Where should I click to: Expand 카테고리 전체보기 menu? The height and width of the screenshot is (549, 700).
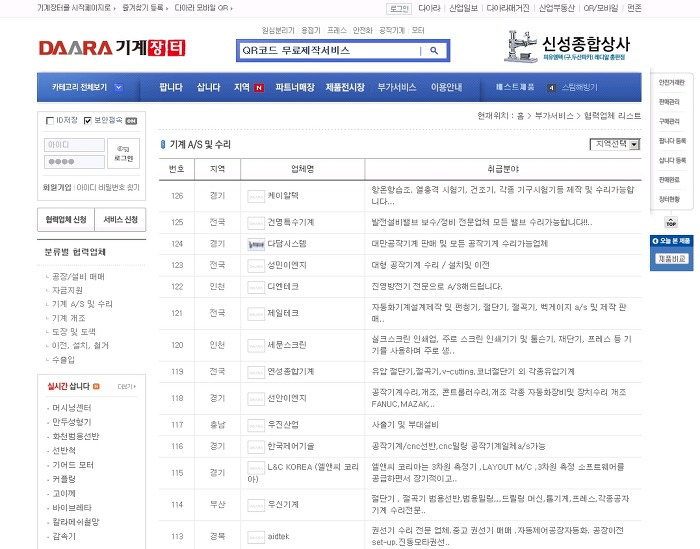(87, 87)
